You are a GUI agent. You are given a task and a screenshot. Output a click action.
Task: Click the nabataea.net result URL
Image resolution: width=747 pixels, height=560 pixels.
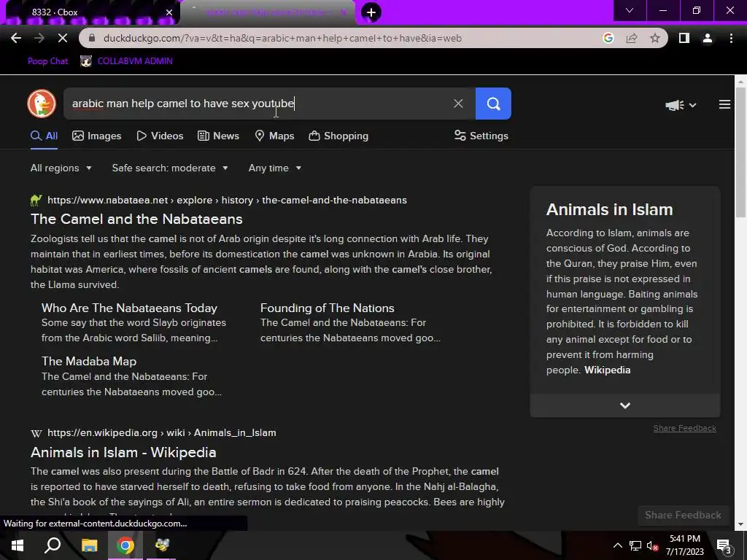pos(228,201)
